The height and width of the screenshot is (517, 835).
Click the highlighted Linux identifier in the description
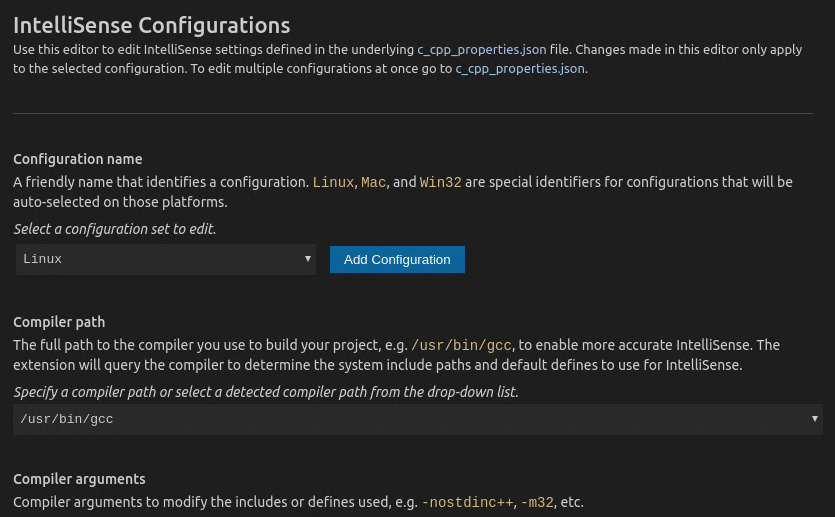[x=333, y=182]
